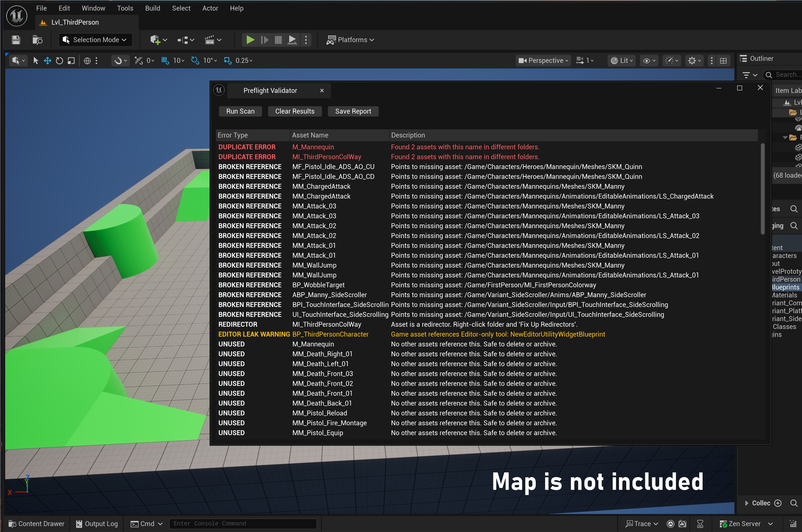The height and width of the screenshot is (532, 802).
Task: Open the Build menu
Action: click(152, 8)
